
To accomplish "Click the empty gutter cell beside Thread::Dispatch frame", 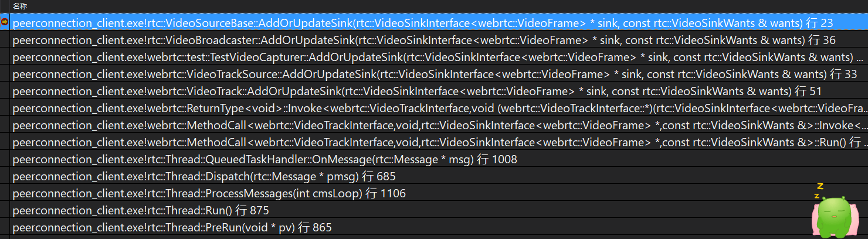I will pyautogui.click(x=5, y=176).
